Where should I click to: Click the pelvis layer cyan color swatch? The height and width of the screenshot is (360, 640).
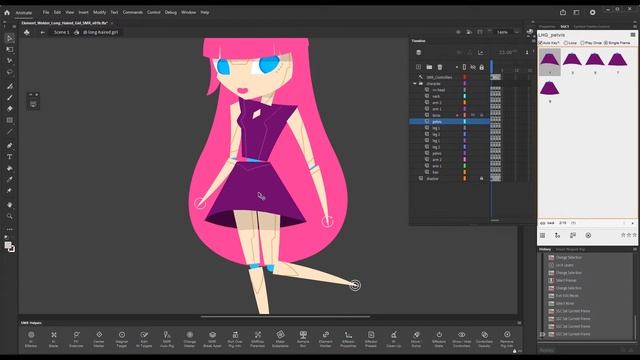(x=464, y=122)
